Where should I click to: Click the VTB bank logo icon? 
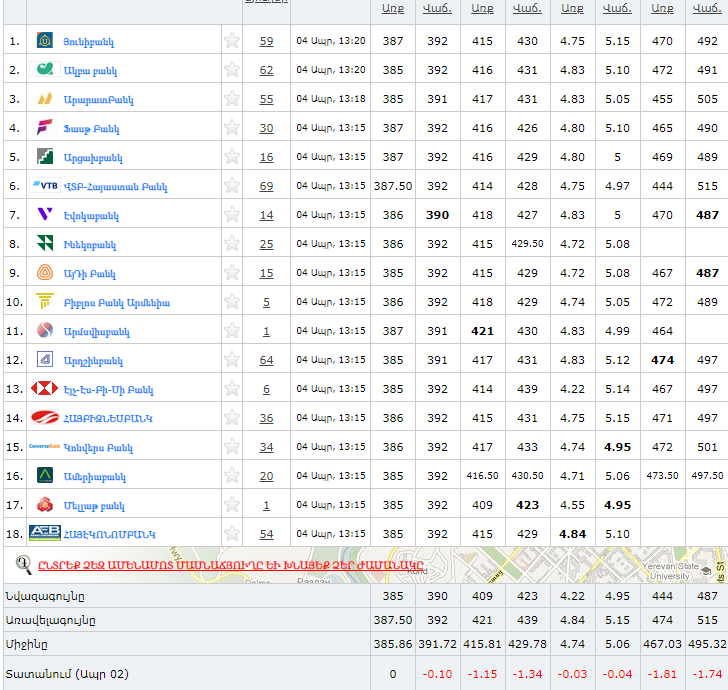(45, 186)
